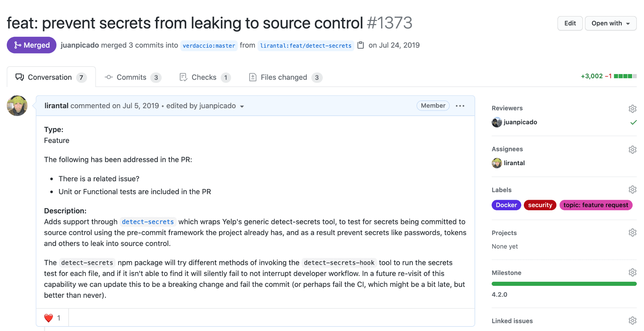This screenshot has height=331, width=644.
Task: Click the security label
Action: point(540,205)
